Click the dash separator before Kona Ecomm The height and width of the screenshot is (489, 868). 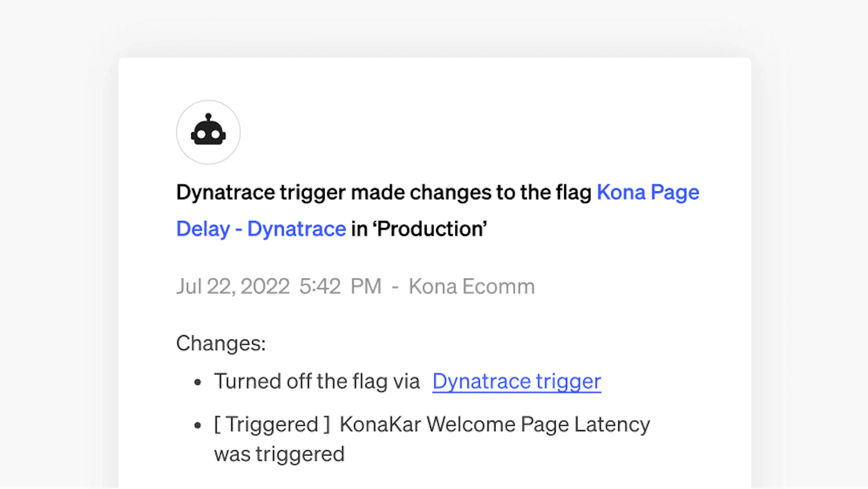395,286
